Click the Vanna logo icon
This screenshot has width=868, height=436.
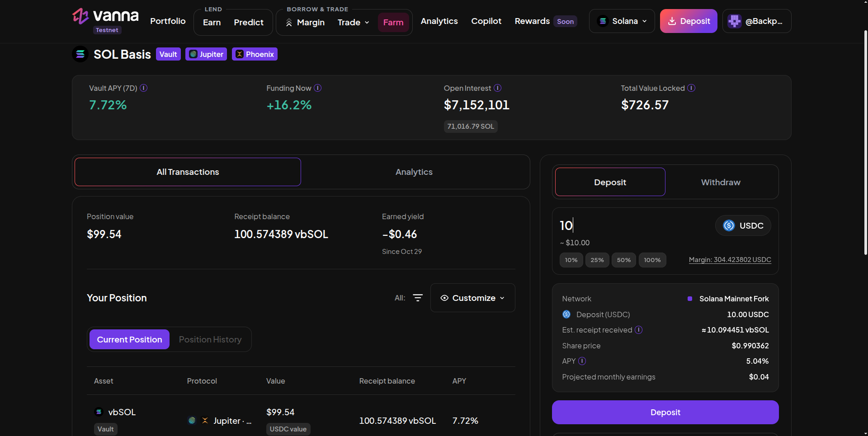[x=80, y=16]
